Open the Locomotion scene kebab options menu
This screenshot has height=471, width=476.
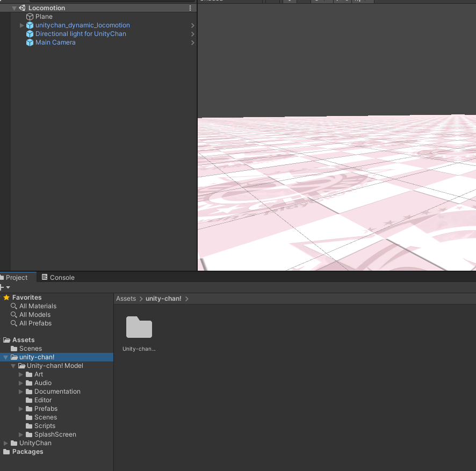point(190,8)
